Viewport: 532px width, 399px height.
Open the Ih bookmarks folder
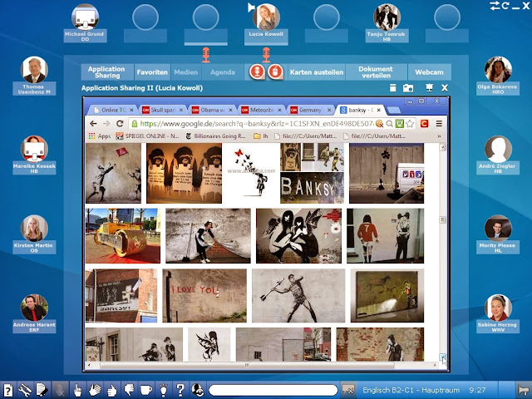(261, 136)
